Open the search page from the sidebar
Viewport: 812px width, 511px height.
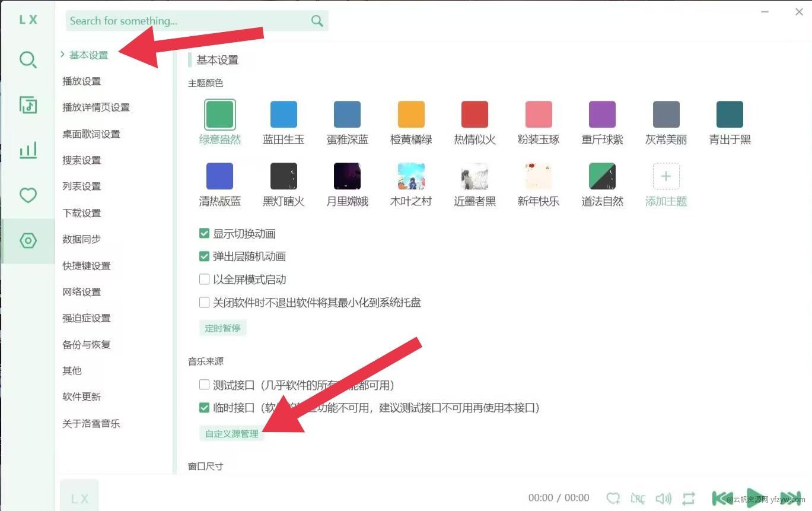coord(28,60)
